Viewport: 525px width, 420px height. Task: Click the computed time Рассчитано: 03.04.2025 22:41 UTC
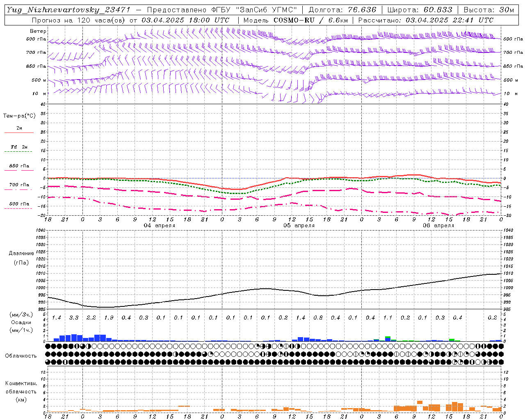426,20
